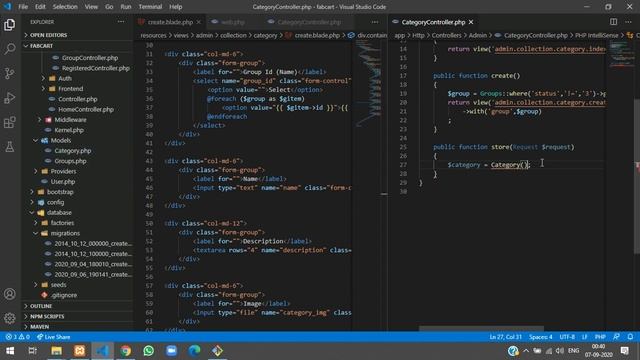Open RegisteredController.php in explorer
The image size is (640, 360).
click(x=96, y=68)
